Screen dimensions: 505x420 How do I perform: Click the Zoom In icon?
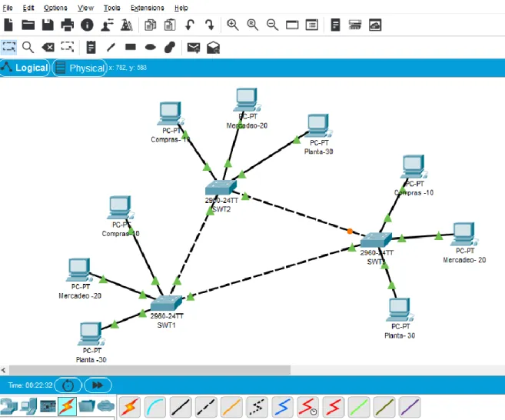point(233,25)
